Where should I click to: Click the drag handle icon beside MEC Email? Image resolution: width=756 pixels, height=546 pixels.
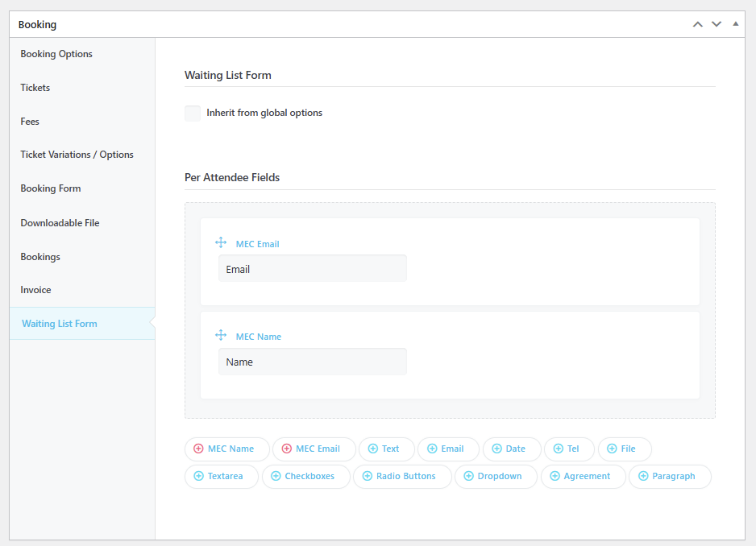click(x=221, y=243)
